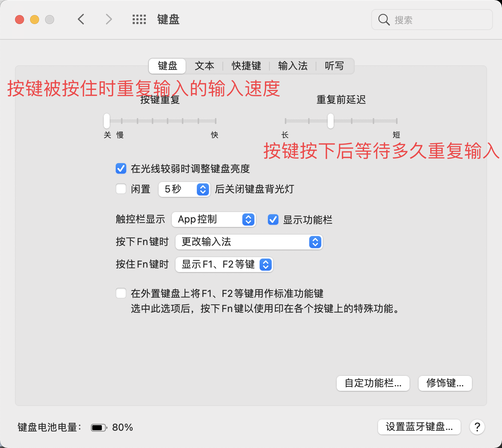Open the 5秒 idle time dropdown

(184, 189)
